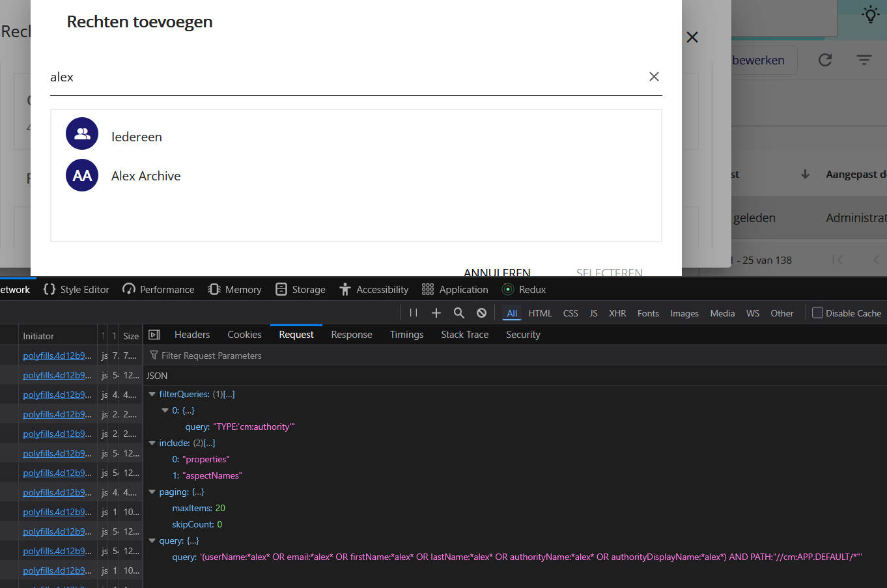Focus the alex search input field
The width and height of the screenshot is (887, 588).
coord(345,77)
